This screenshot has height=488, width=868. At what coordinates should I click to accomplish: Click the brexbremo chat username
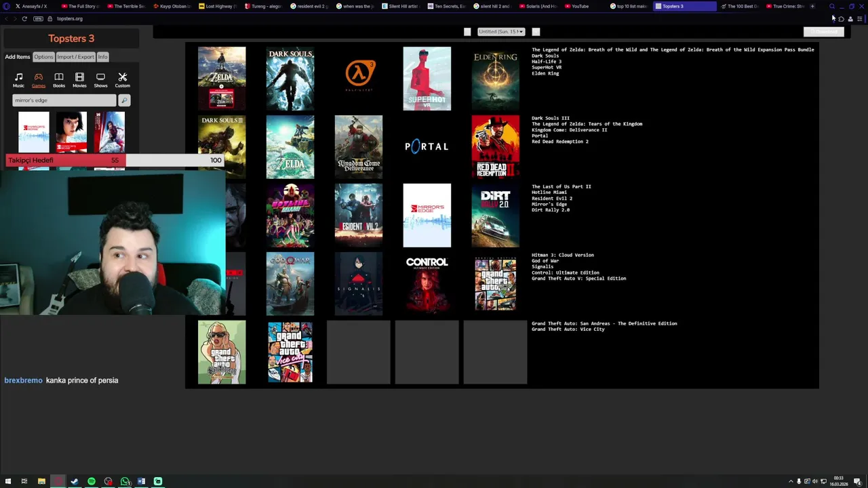coord(23,380)
